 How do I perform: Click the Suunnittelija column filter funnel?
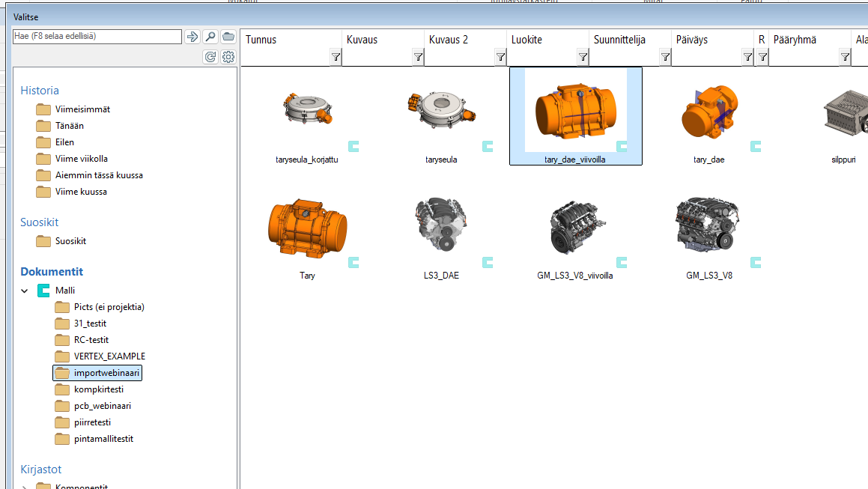click(665, 57)
